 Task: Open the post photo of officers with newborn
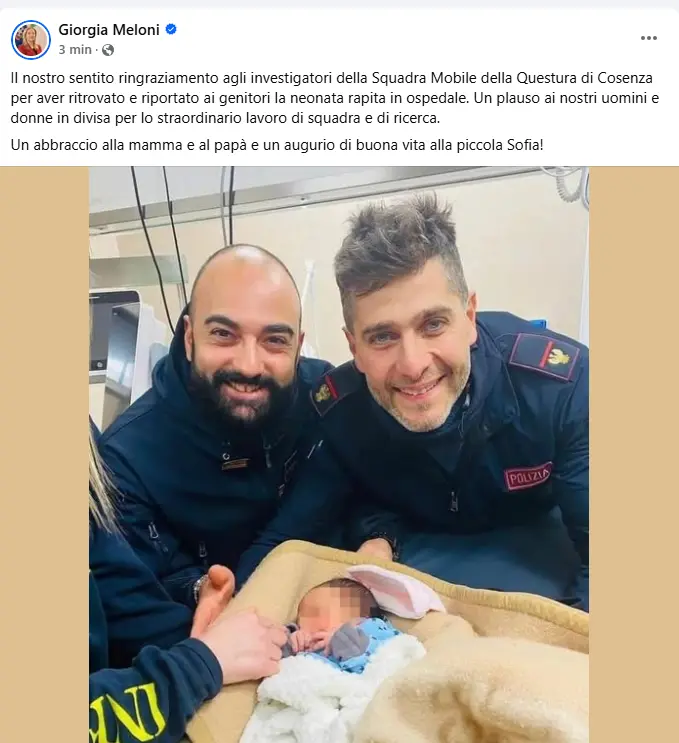point(339,454)
